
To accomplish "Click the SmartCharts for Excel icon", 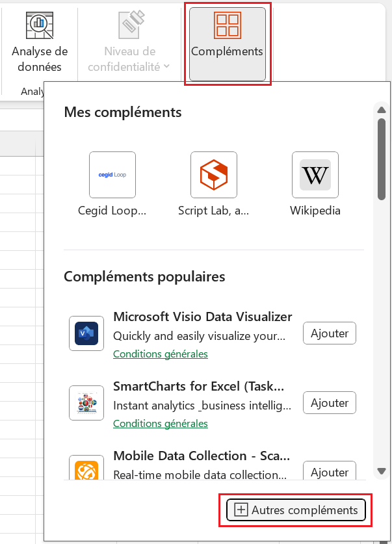I will pyautogui.click(x=86, y=403).
